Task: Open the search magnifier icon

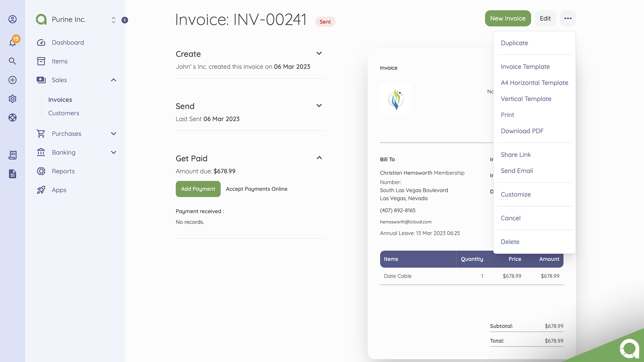Action: pos(12,61)
